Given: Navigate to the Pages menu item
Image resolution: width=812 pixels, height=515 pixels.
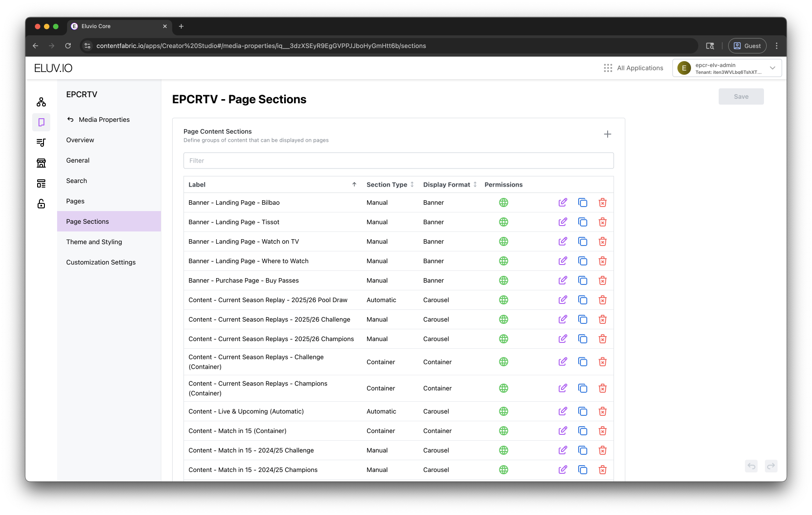Looking at the screenshot, I should coord(75,201).
